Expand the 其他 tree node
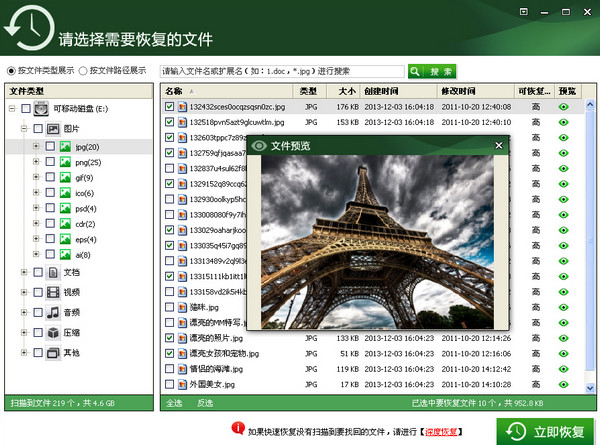The width and height of the screenshot is (600, 445). (24, 353)
